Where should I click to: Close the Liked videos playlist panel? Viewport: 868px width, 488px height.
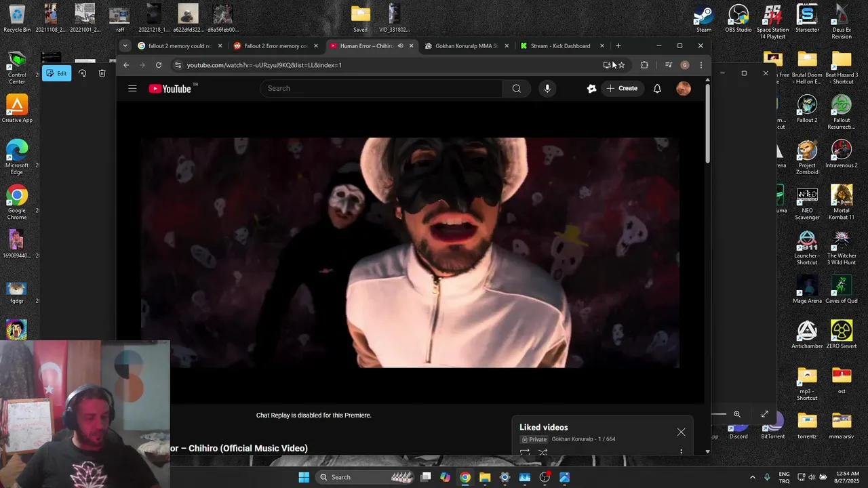click(681, 432)
